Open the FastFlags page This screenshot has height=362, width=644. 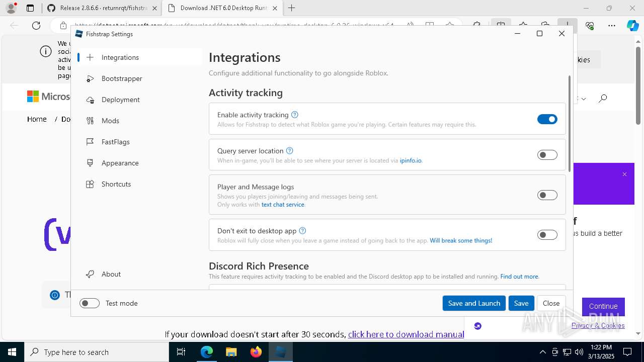pyautogui.click(x=139, y=142)
